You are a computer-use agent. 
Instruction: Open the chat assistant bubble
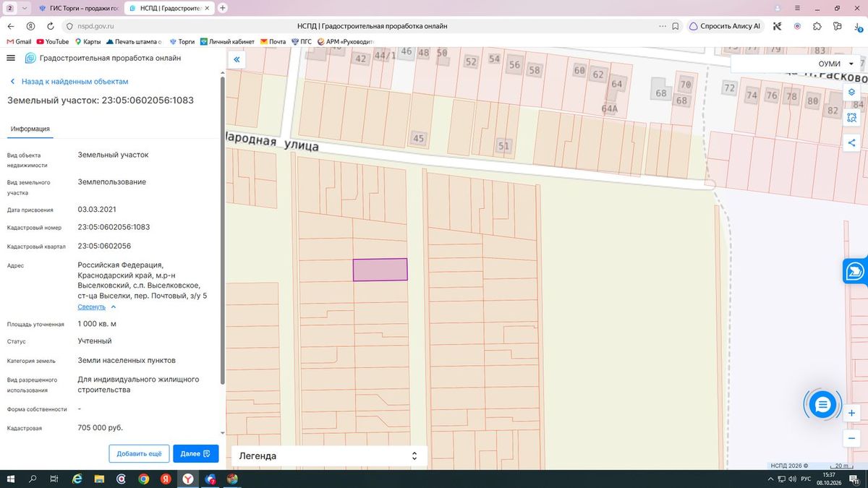(822, 405)
